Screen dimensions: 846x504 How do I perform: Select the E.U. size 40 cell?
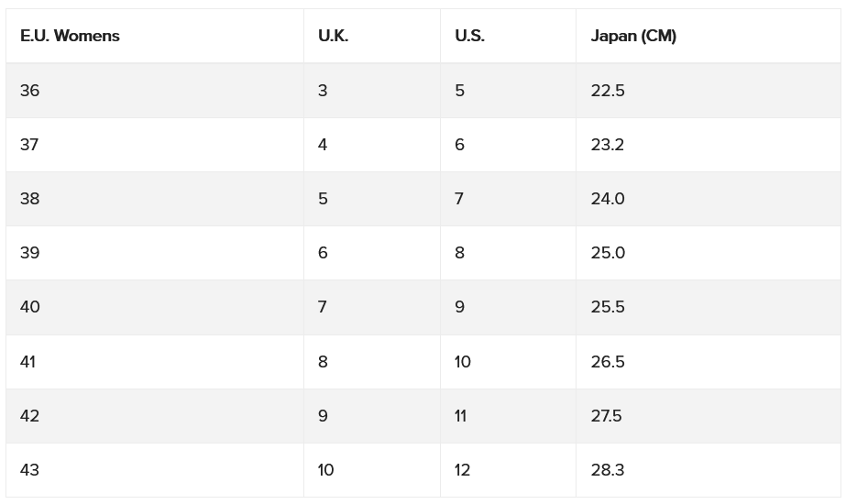coord(155,307)
